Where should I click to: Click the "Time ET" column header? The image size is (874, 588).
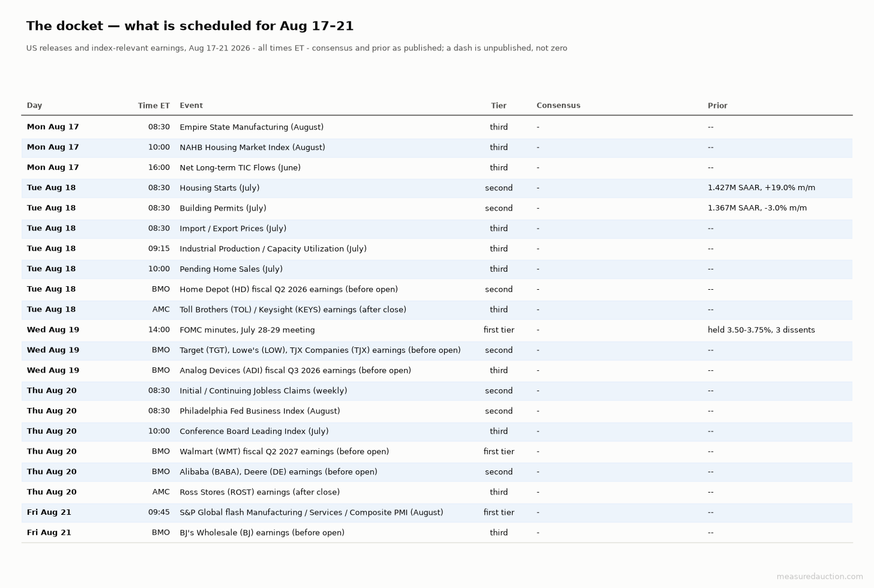154,106
